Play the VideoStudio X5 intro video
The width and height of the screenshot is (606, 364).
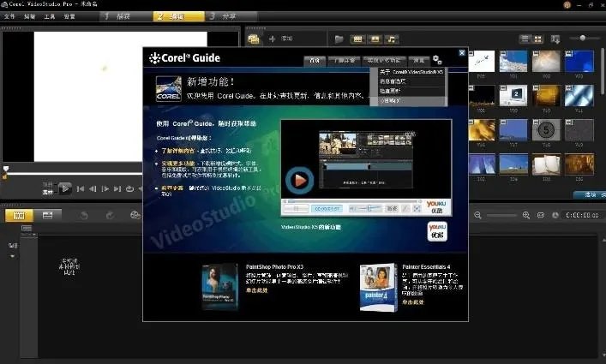[x=299, y=180]
